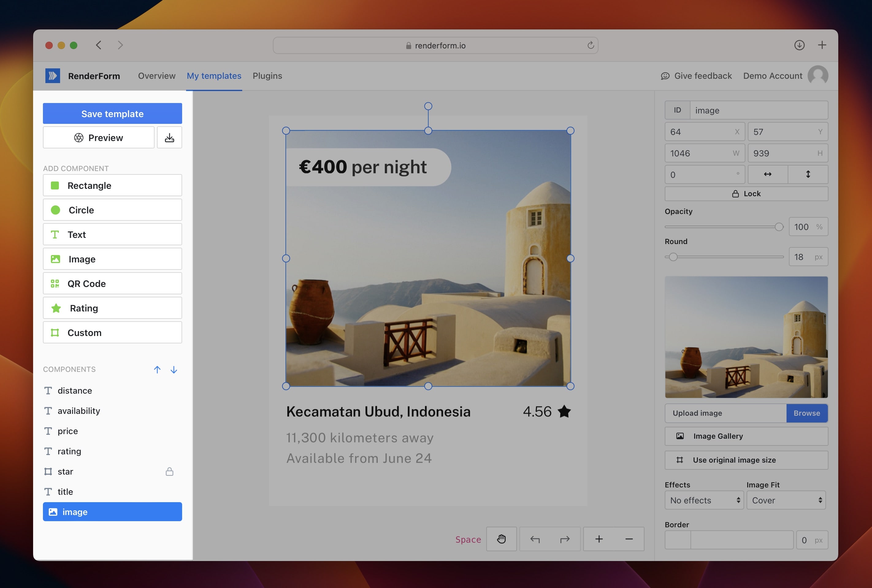Click the rotation degrees field
Viewport: 872px width, 588px height.
click(704, 174)
